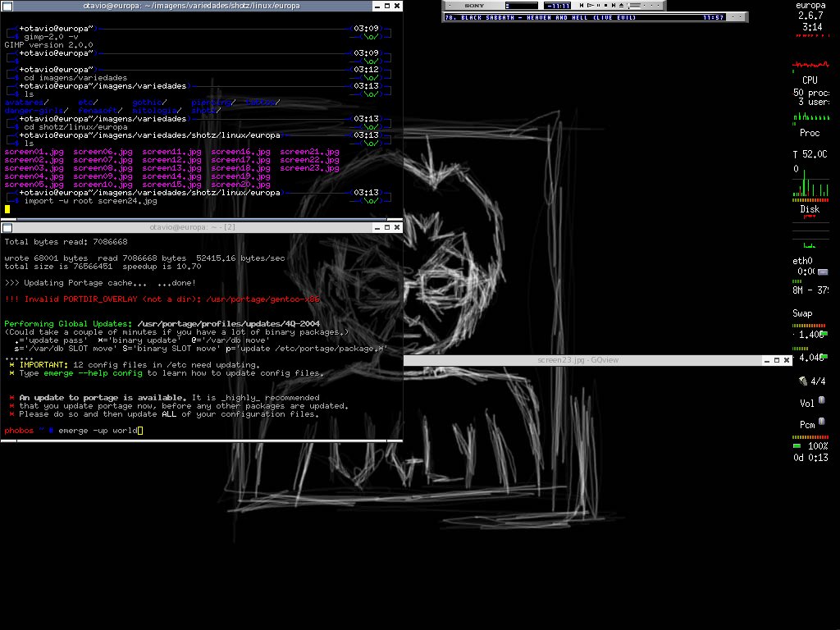Click the 'GIMP version 2.0.0' output
The height and width of the screenshot is (630, 840).
[48, 45]
